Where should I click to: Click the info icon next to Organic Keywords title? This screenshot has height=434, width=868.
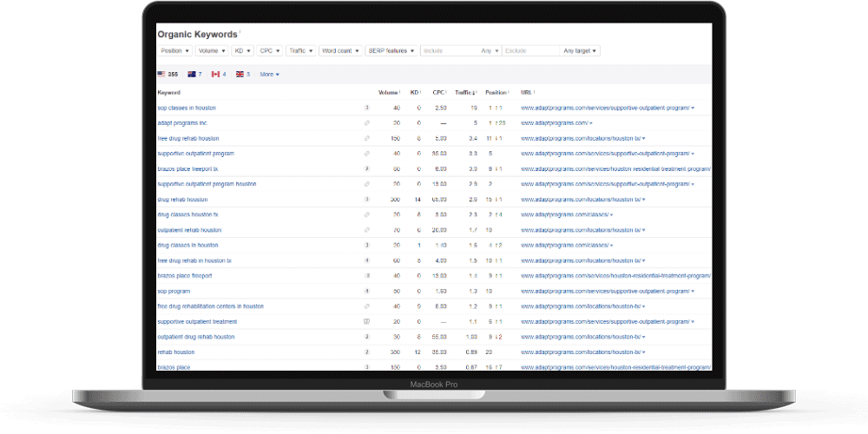click(x=240, y=31)
